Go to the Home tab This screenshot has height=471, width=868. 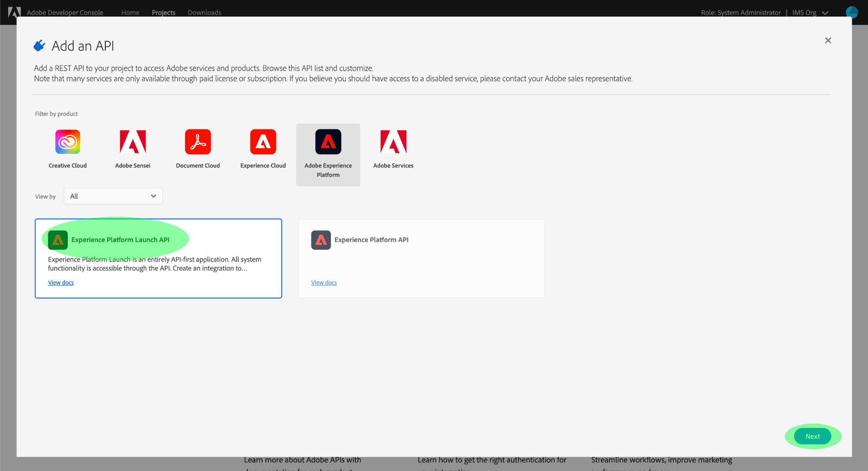(130, 13)
